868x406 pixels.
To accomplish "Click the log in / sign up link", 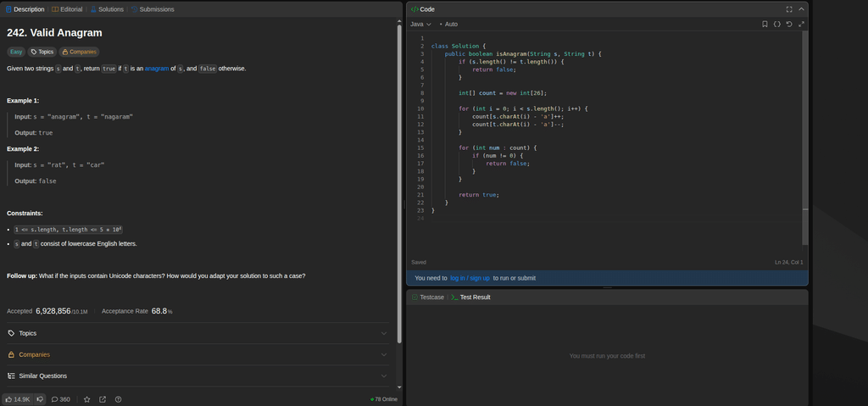I will point(470,278).
